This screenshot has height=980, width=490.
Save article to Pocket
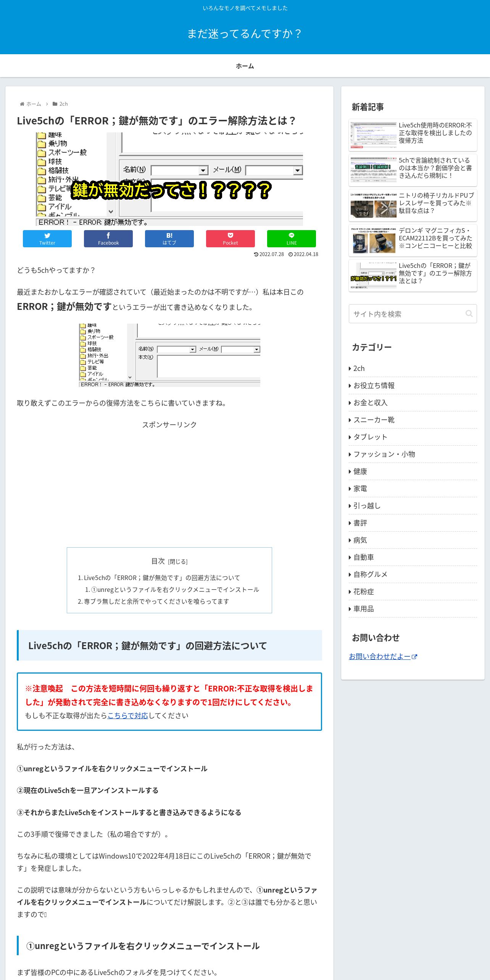pos(230,239)
